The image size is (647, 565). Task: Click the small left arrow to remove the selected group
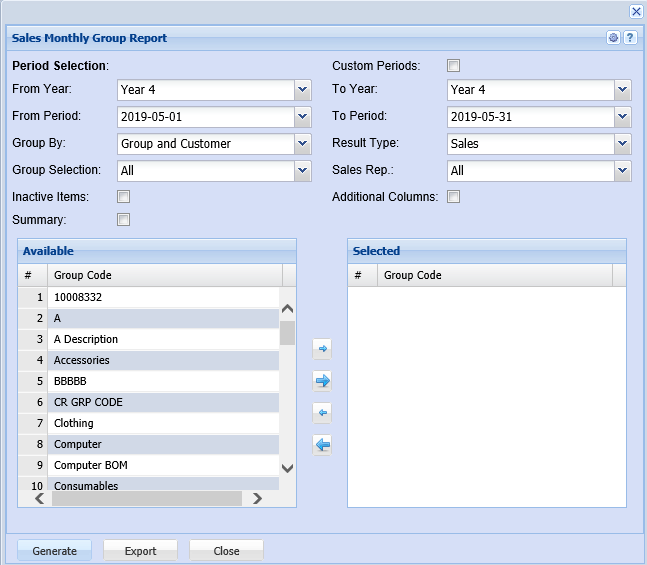(x=322, y=413)
